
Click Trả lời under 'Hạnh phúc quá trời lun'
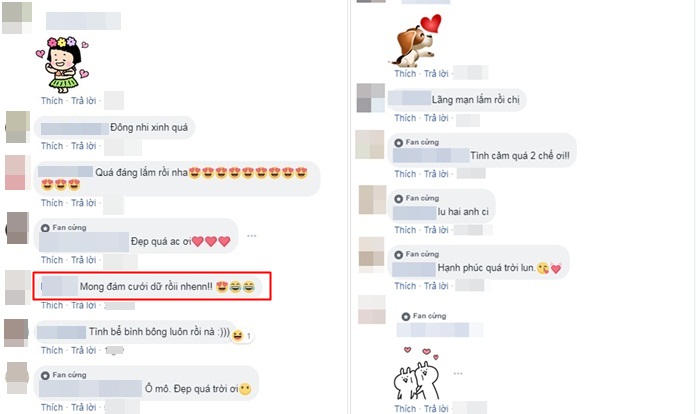tap(436, 286)
